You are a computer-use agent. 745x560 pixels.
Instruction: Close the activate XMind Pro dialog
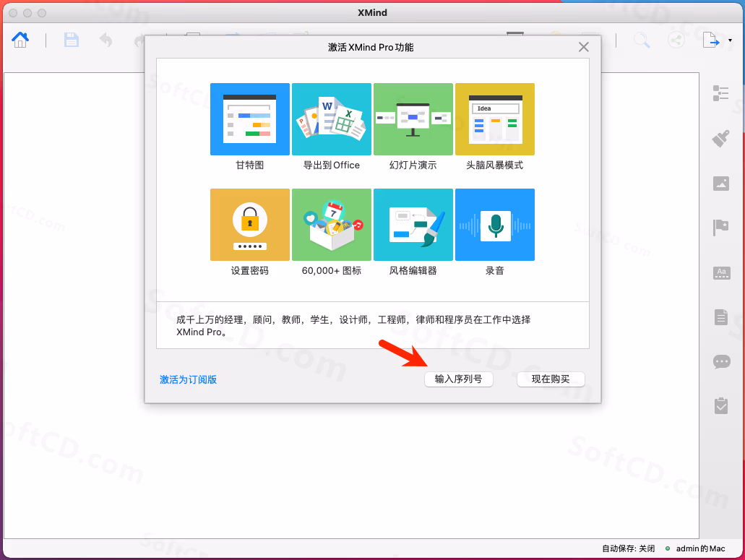584,47
